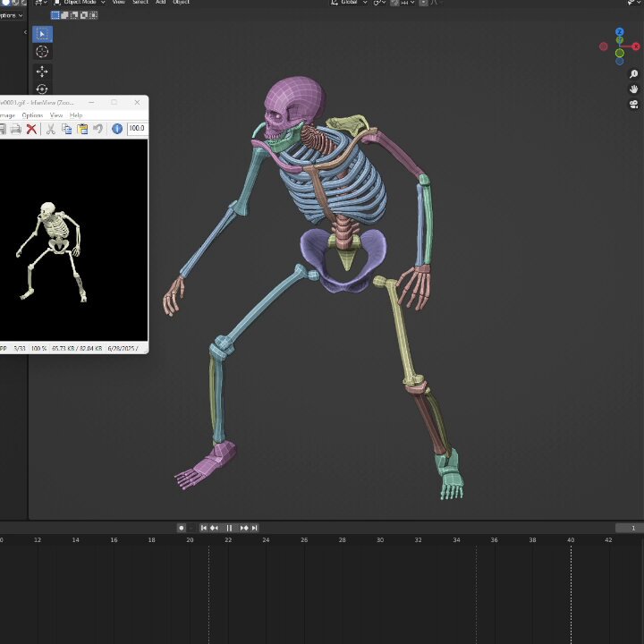Toggle the auto keying record button
This screenshot has height=644, width=644.
(x=181, y=528)
